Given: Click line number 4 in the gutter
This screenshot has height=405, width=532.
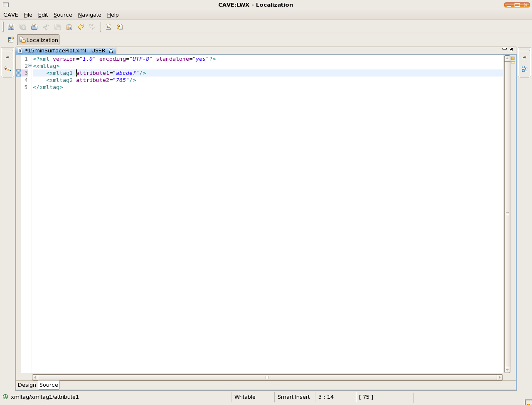Looking at the screenshot, I should pos(26,80).
